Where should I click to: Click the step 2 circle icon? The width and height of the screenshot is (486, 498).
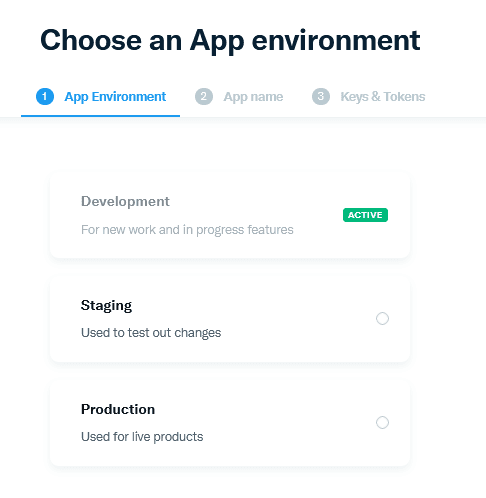tap(204, 97)
